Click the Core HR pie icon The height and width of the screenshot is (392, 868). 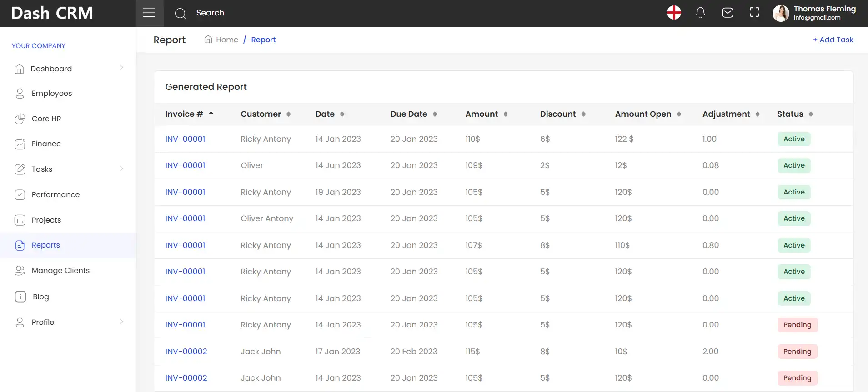tap(20, 119)
